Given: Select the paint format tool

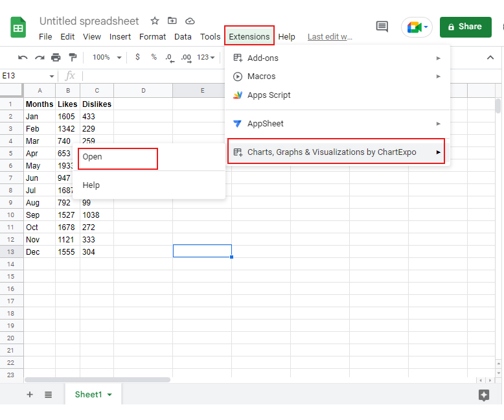Looking at the screenshot, I should click(73, 57).
